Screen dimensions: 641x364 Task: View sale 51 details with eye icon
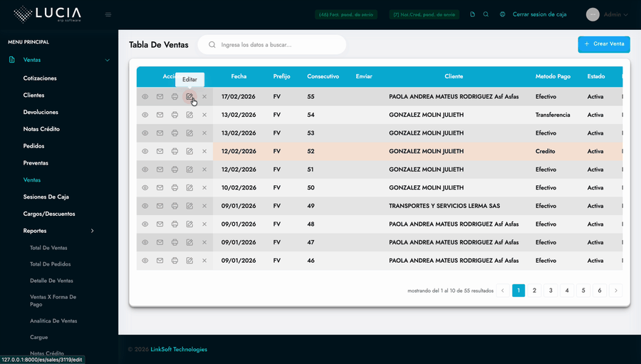coord(145,170)
